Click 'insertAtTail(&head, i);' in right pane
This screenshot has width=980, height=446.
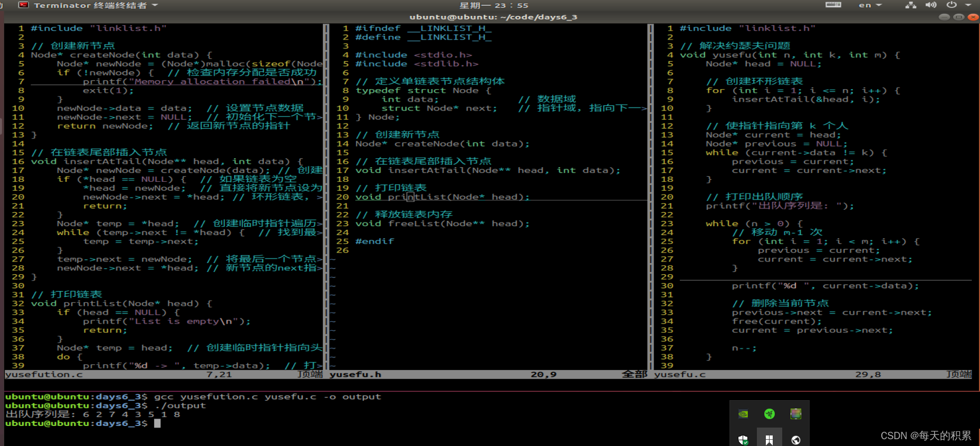(806, 99)
